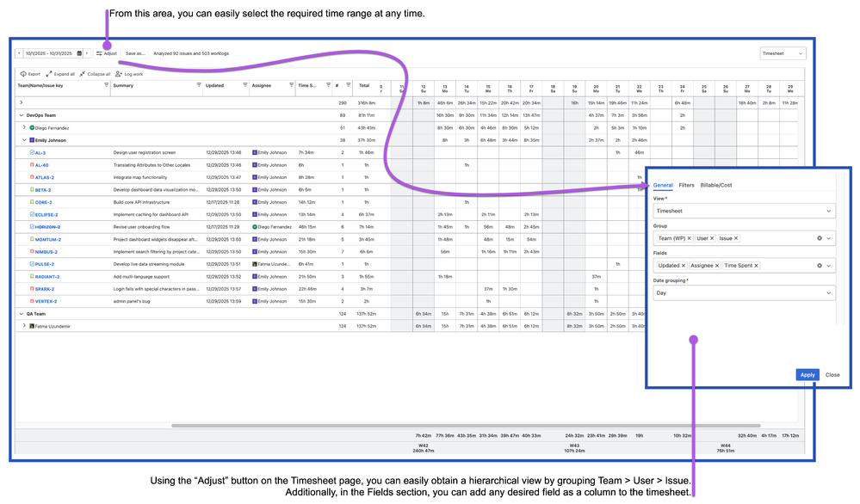This screenshot has height=504, width=860.
Task: Click Expand all rows
Action: [x=60, y=74]
